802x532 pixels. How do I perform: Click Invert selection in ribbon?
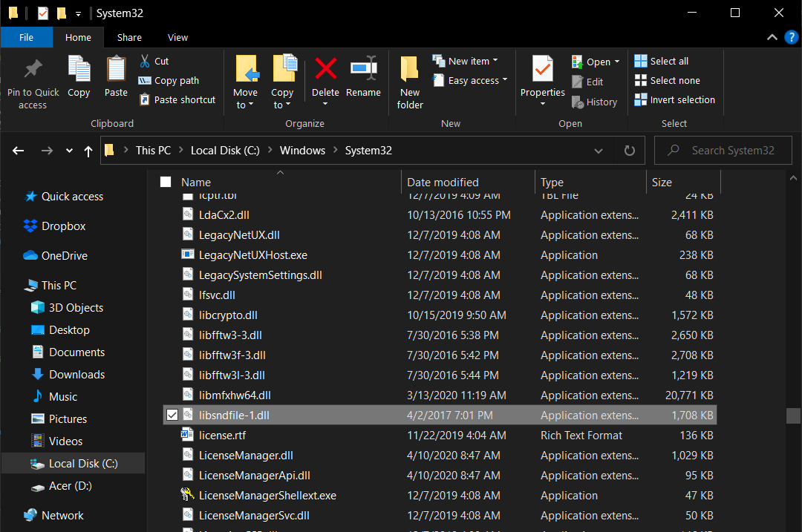(674, 99)
